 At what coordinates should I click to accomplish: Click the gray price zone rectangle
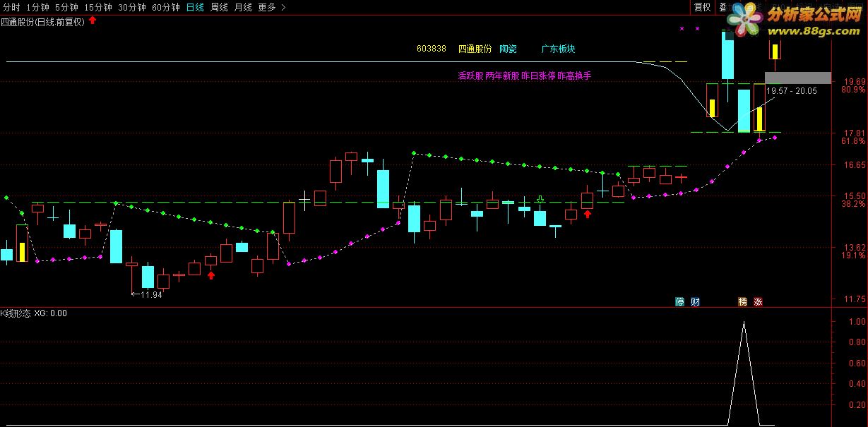point(797,78)
